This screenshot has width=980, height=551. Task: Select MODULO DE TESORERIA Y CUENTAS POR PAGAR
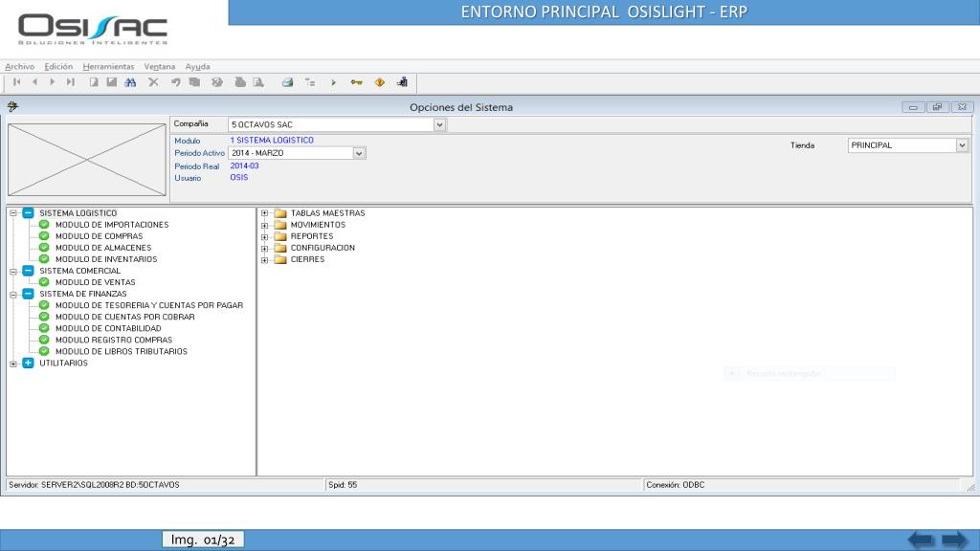tap(149, 305)
